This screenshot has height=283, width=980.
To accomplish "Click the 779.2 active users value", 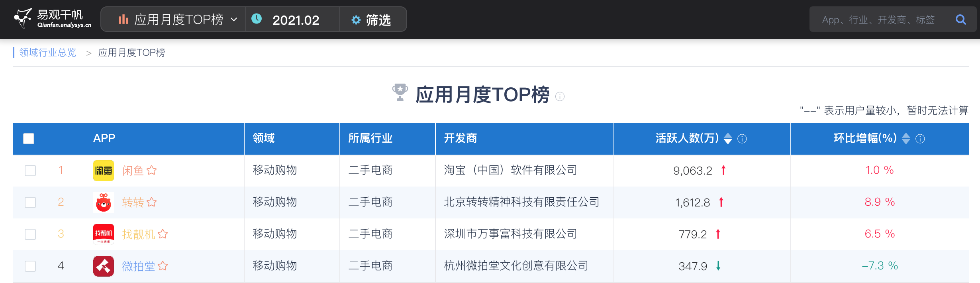I will 693,234.
